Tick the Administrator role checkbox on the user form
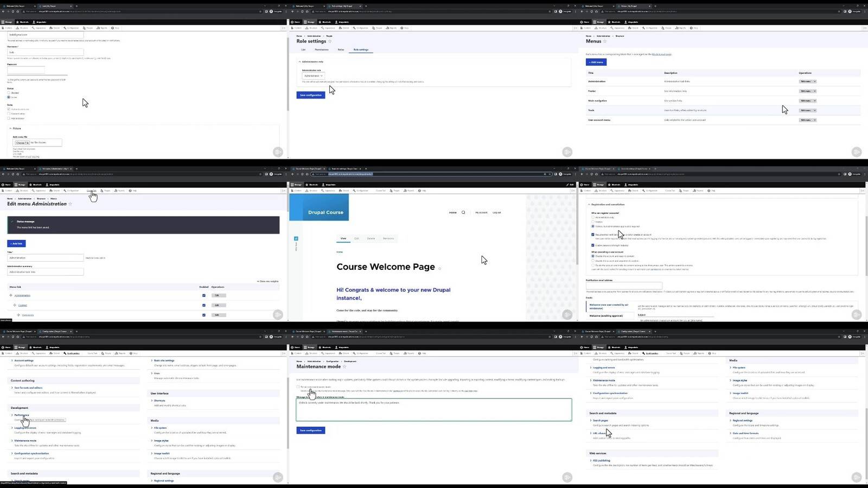This screenshot has height=488, width=868. point(9,118)
